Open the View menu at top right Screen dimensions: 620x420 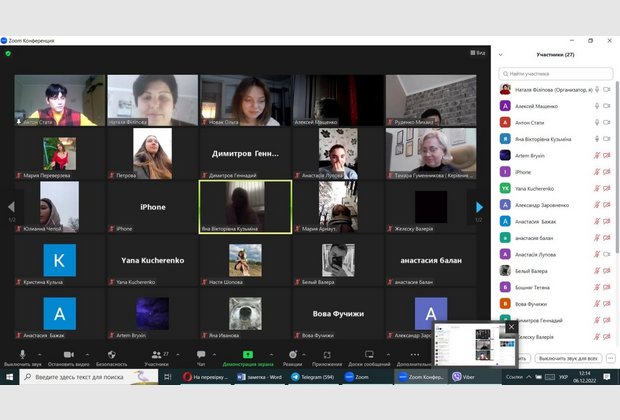[x=479, y=53]
